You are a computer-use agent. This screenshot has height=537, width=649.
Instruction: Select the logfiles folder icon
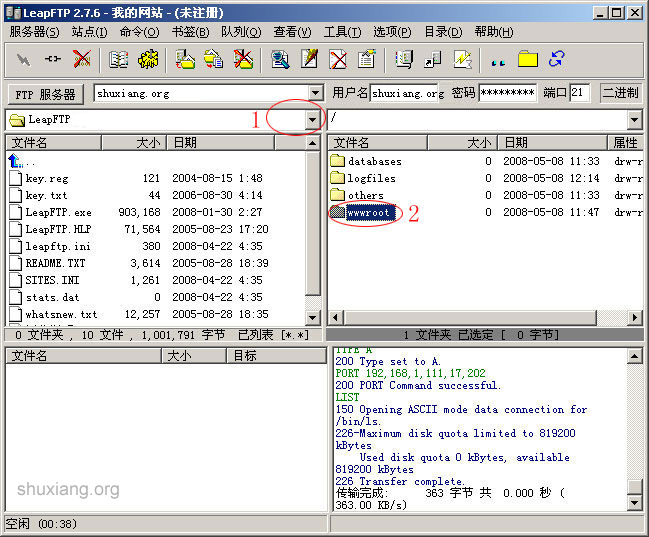coord(338,178)
